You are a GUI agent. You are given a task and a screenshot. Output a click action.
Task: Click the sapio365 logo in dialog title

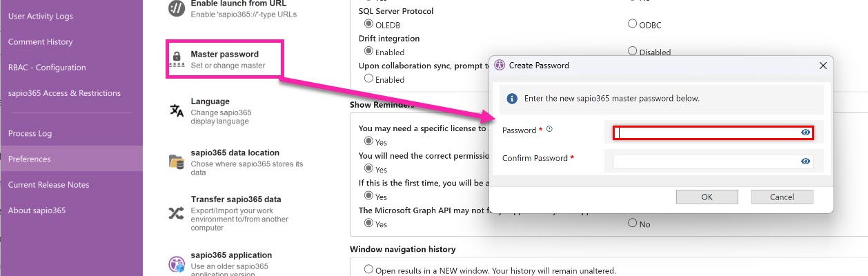500,66
